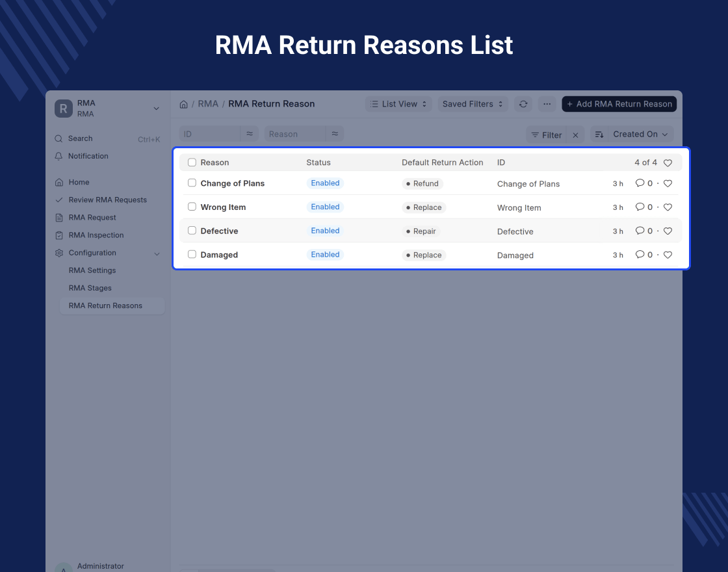Open the Defective reason
The image size is (728, 572).
tap(219, 231)
